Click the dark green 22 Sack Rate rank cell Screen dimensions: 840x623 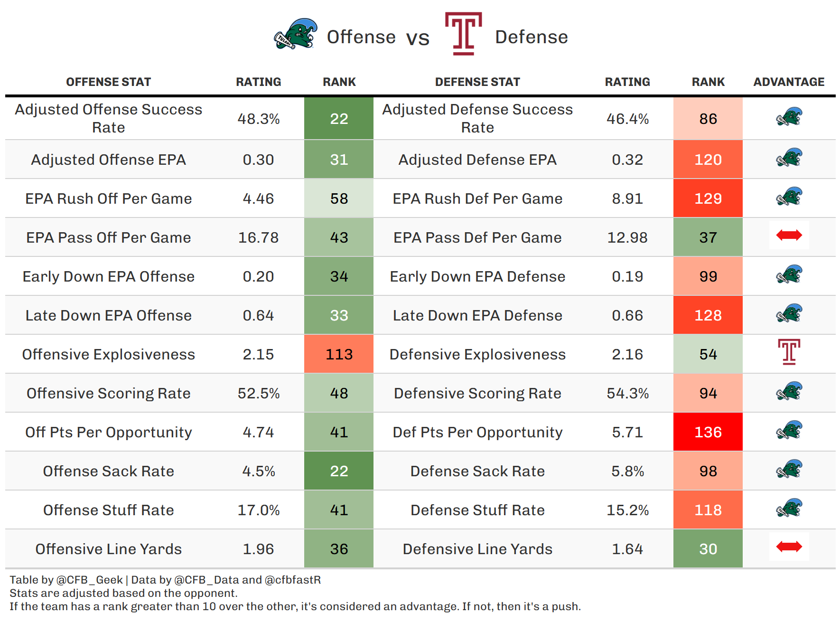339,471
